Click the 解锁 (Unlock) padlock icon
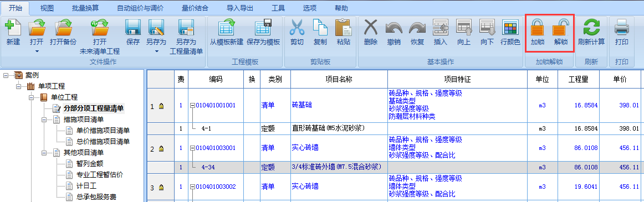Viewport: 644px width, 202px height. pyautogui.click(x=561, y=28)
